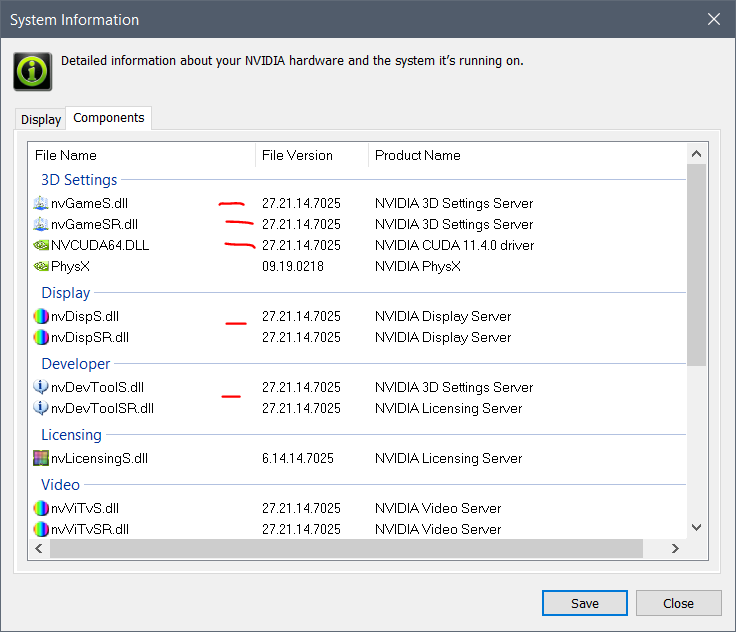Viewport: 736px width, 632px height.
Task: Click the nvDevToolSR.dll info icon
Action: 41,408
